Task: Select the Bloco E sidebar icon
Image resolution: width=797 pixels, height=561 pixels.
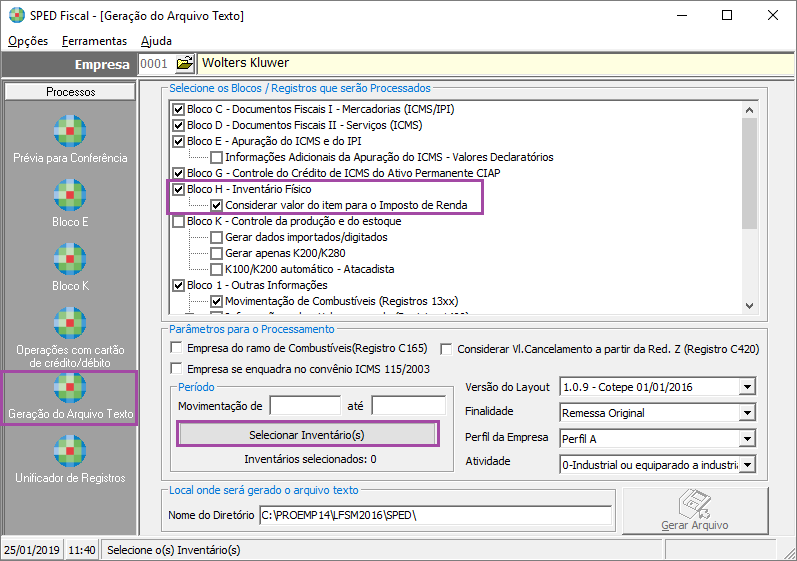Action: point(70,195)
